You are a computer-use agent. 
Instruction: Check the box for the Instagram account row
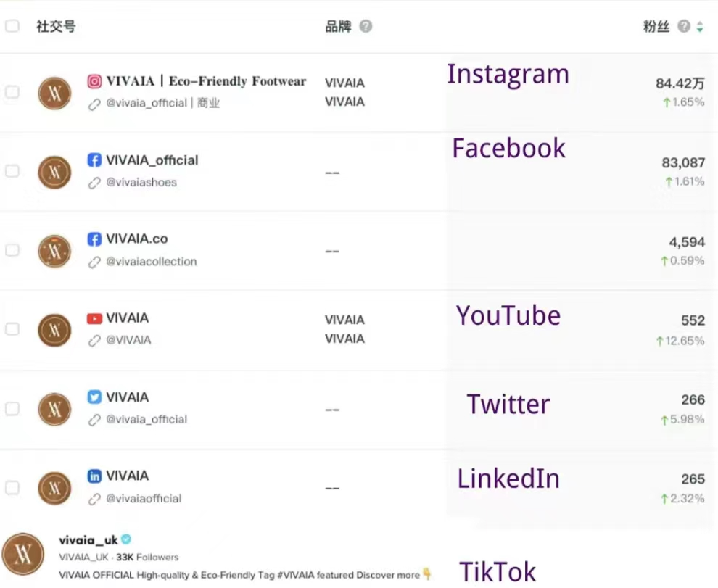tap(12, 92)
